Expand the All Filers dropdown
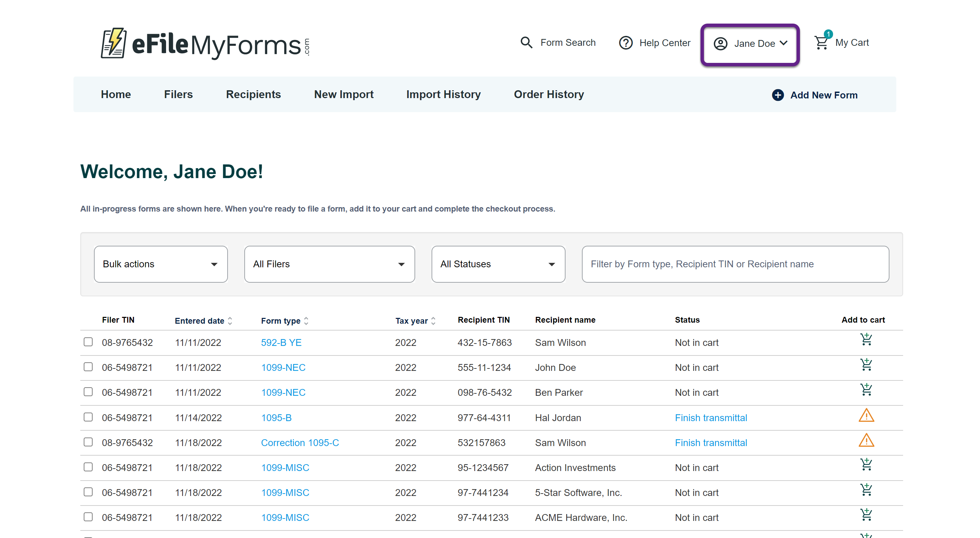 329,264
